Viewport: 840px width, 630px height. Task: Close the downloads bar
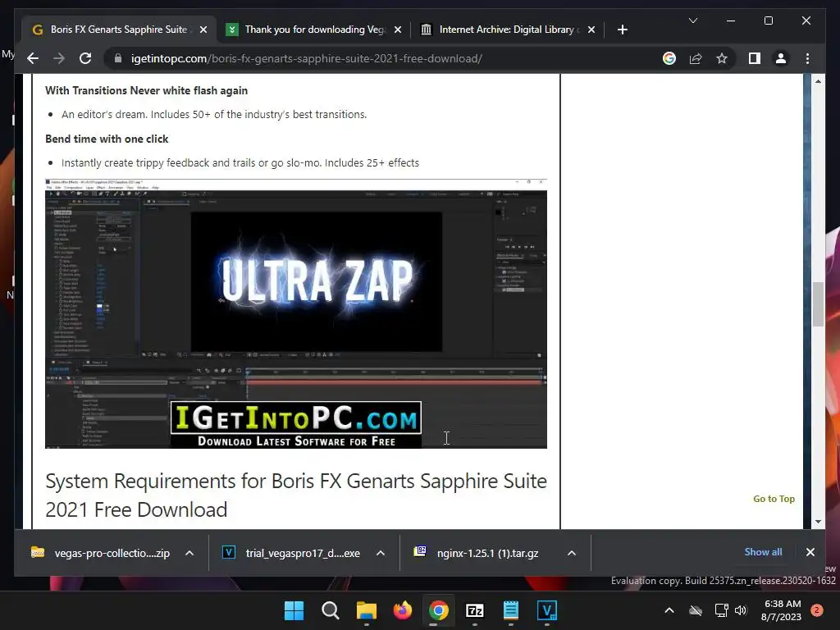tap(810, 552)
